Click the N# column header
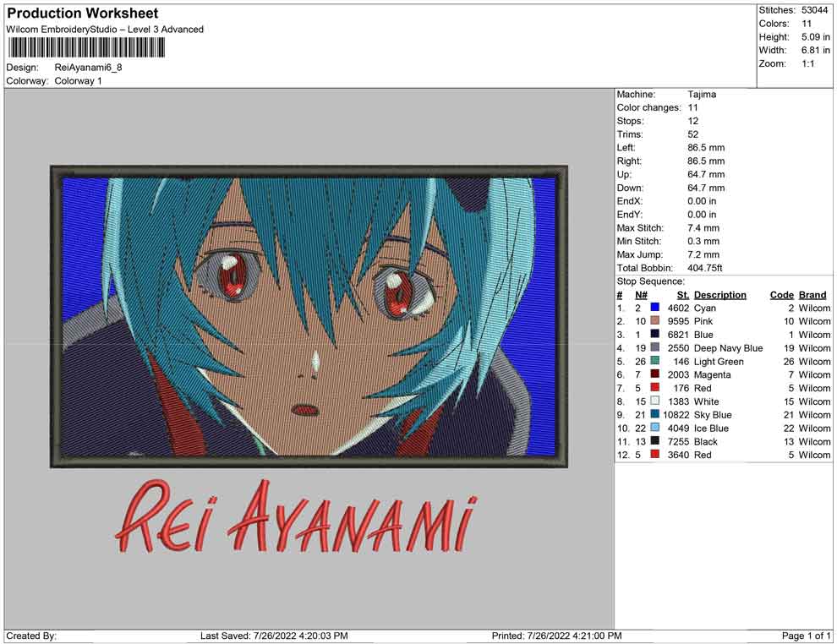Screen dimensions: 837x644 [641, 295]
